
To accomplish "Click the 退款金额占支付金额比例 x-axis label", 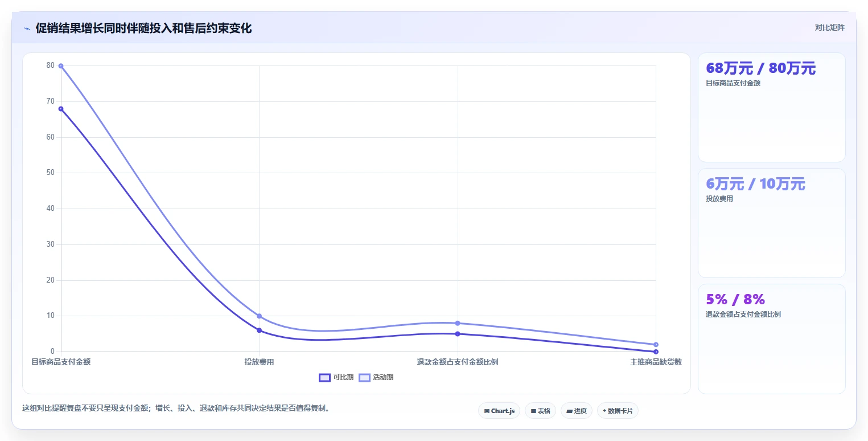I will (458, 362).
